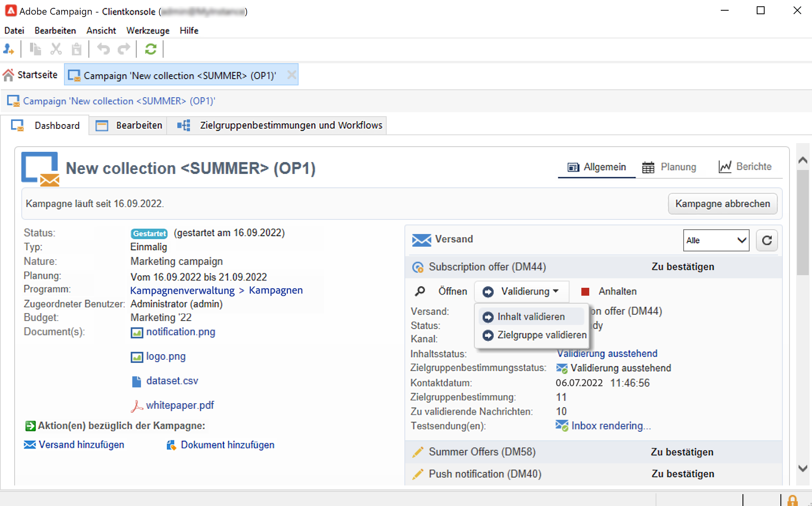
Task: Click the paste clipboard toolbar icon
Action: tap(77, 49)
